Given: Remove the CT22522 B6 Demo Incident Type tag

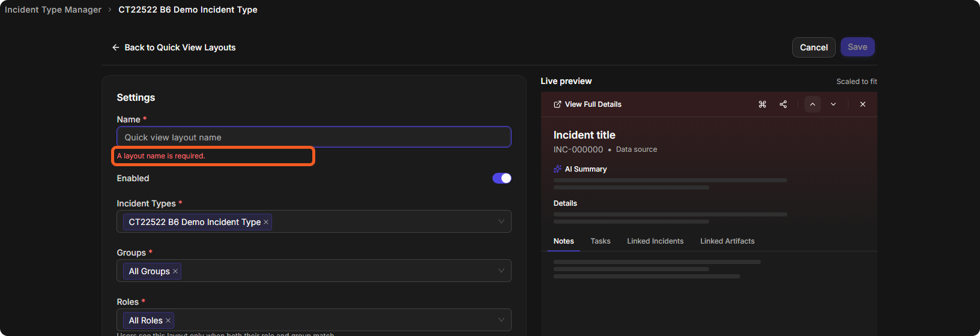Looking at the screenshot, I should (266, 222).
